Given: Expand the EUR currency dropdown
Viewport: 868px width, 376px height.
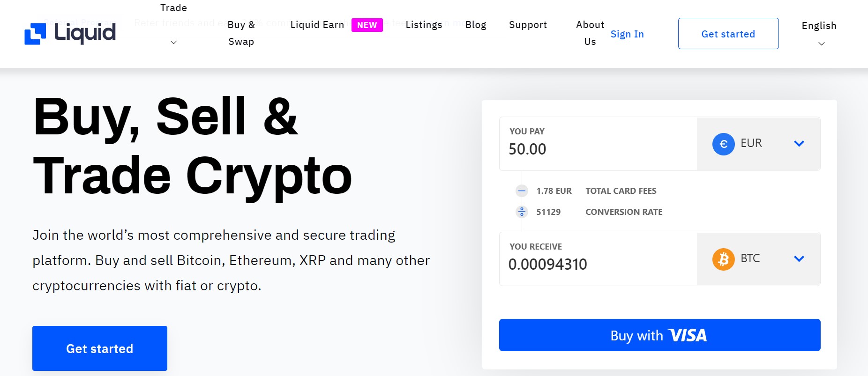Looking at the screenshot, I should click(799, 144).
